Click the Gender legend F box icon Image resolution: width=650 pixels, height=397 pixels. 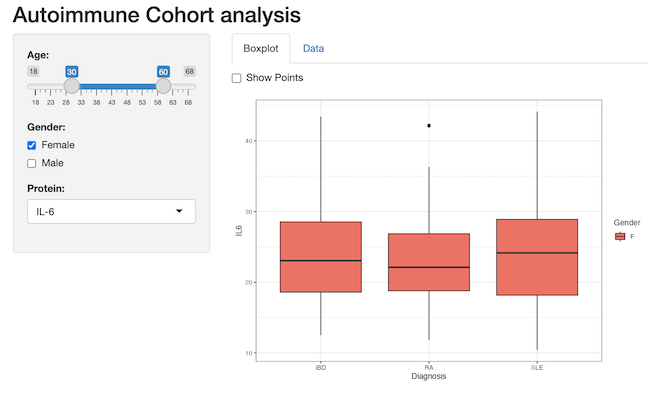pyautogui.click(x=620, y=236)
